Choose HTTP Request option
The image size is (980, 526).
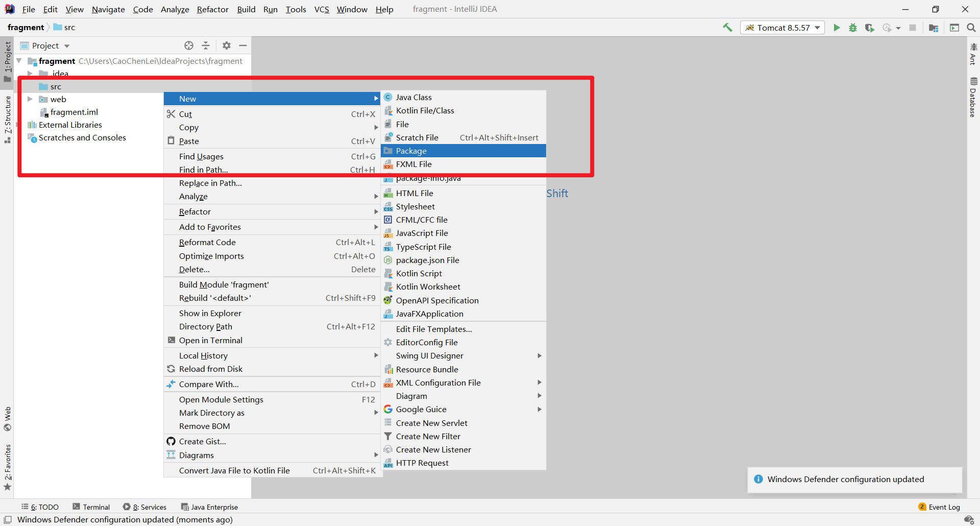[463, 463]
